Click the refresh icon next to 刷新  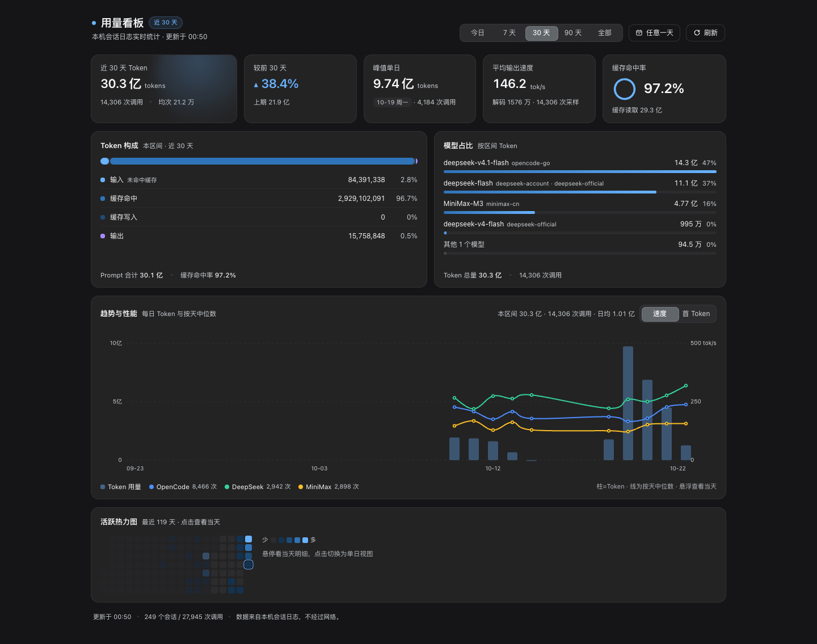(697, 33)
